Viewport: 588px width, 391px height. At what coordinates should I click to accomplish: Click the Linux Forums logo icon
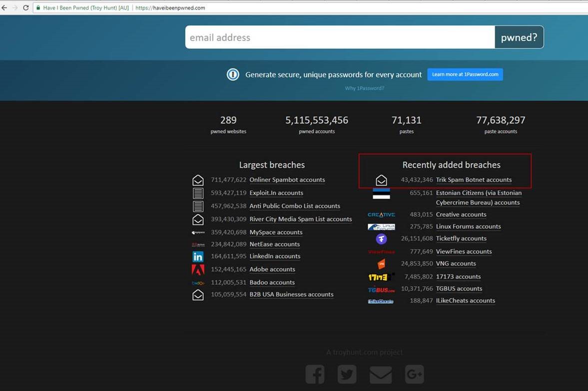(381, 227)
